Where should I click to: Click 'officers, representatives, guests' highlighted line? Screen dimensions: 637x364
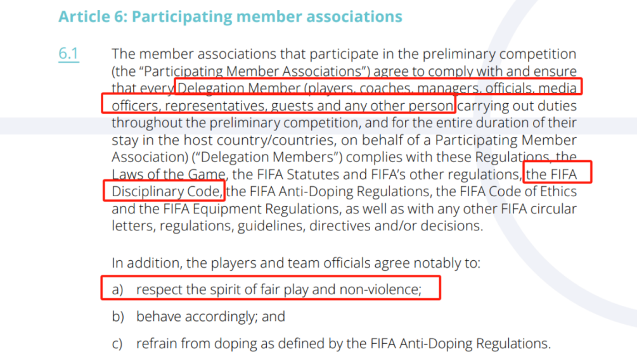[279, 105]
